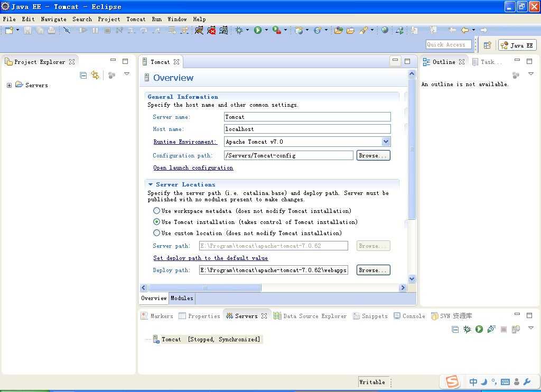
Task: Switch to the Modules tab
Action: [x=182, y=298]
